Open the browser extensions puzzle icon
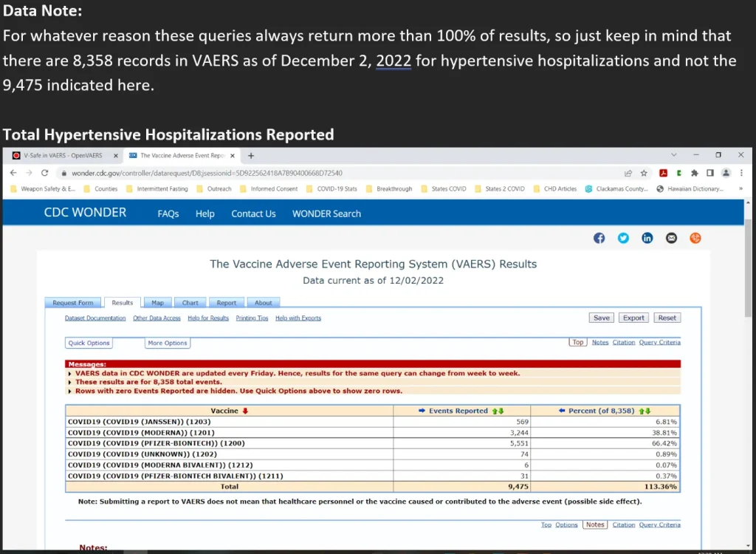This screenshot has width=756, height=554. click(x=694, y=173)
